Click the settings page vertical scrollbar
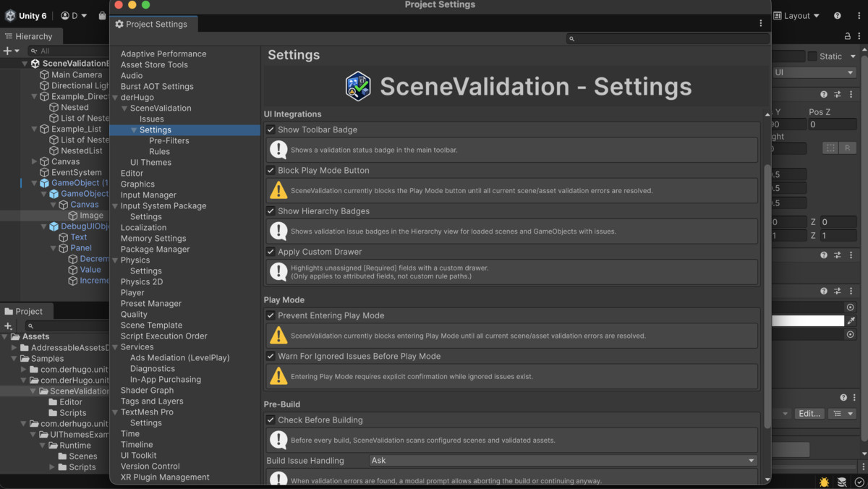The width and height of the screenshot is (868, 489). pos(767,295)
